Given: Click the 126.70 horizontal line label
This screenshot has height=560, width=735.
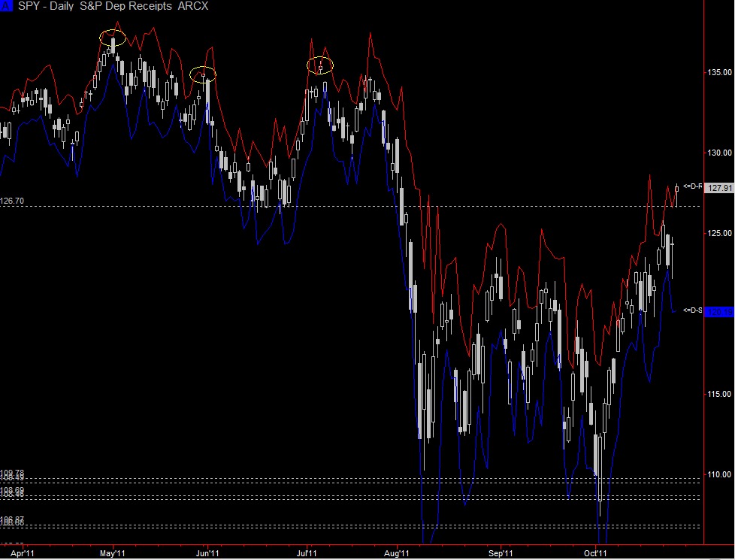Looking at the screenshot, I should pyautogui.click(x=12, y=201).
